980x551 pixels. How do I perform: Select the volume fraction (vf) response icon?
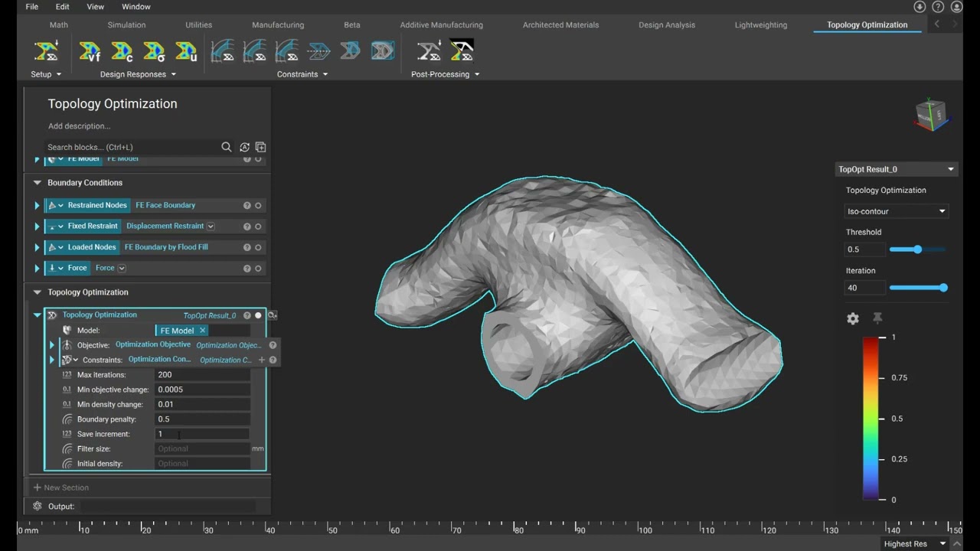pos(90,51)
